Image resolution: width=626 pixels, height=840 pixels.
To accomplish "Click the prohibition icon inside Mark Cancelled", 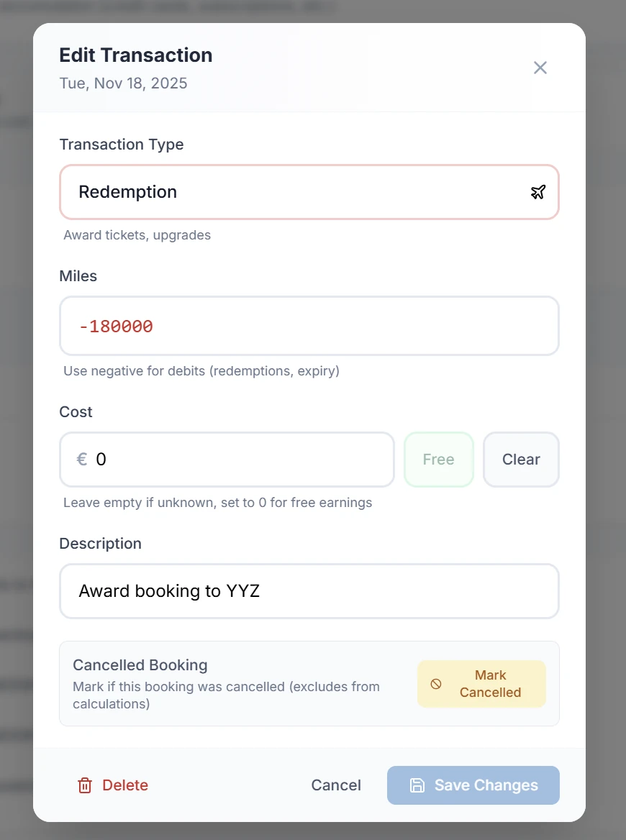I will coord(437,684).
